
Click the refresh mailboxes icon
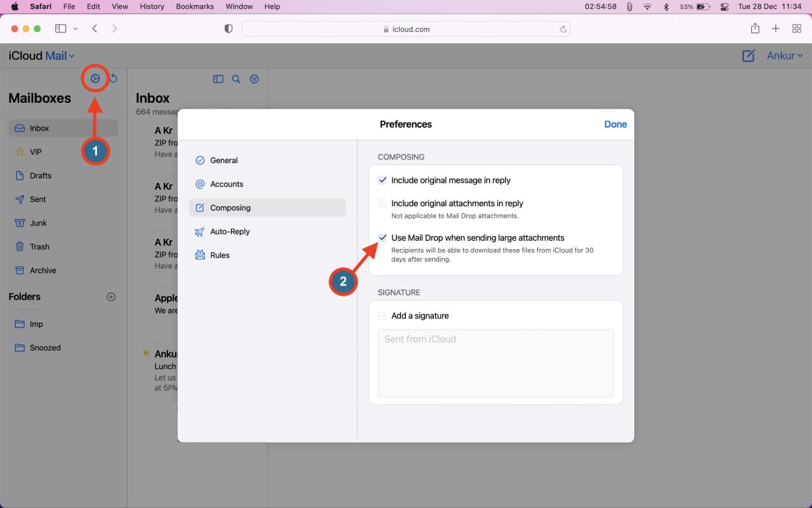click(x=114, y=79)
